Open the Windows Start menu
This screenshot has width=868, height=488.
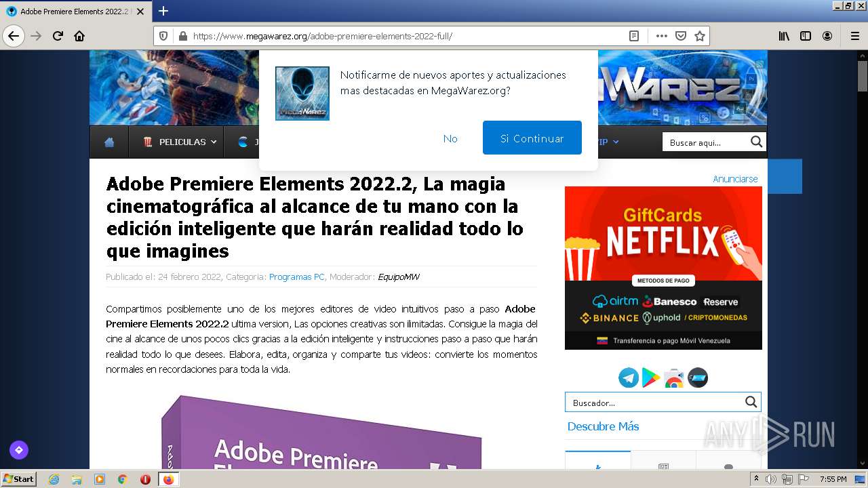19,479
